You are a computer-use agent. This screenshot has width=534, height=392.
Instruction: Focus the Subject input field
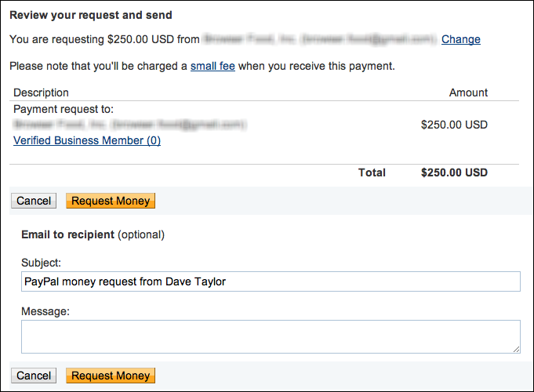pos(271,281)
